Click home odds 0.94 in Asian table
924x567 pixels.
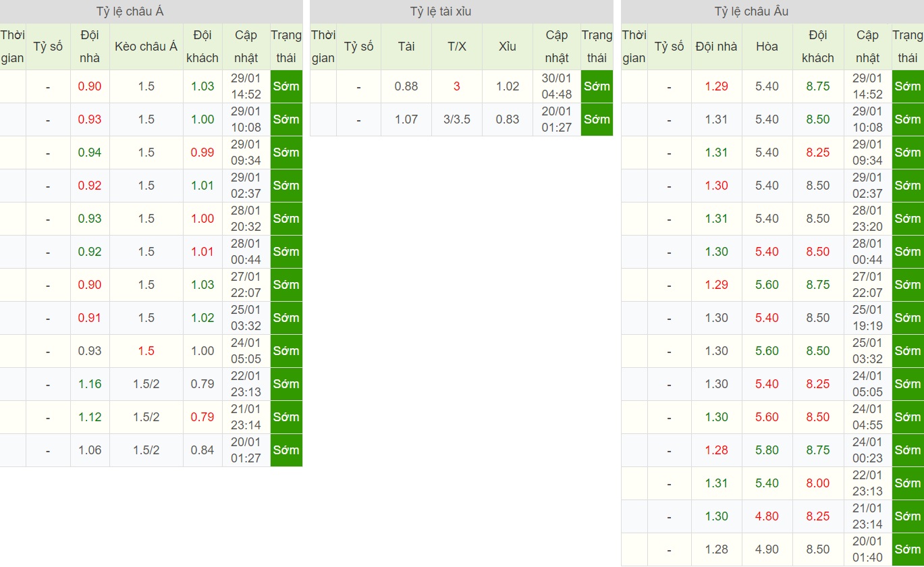[x=90, y=153]
